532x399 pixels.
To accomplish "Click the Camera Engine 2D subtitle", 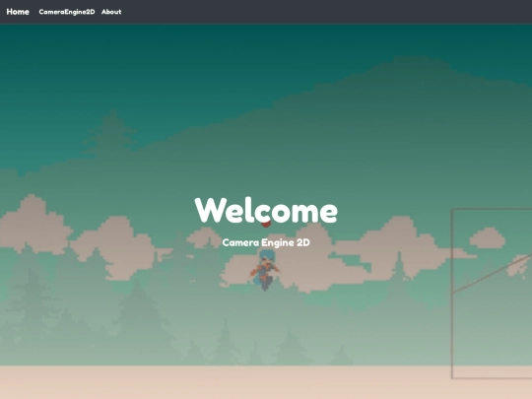I will click(266, 242).
